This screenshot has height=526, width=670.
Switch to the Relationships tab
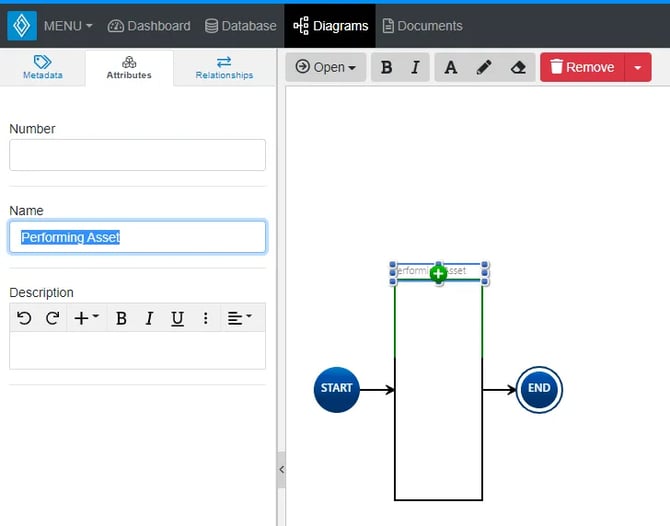pyautogui.click(x=224, y=68)
